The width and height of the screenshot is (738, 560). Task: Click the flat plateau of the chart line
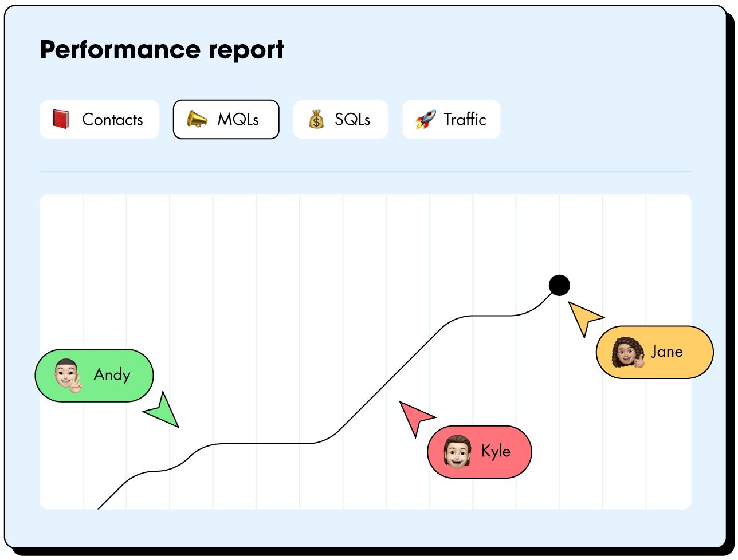(261, 444)
